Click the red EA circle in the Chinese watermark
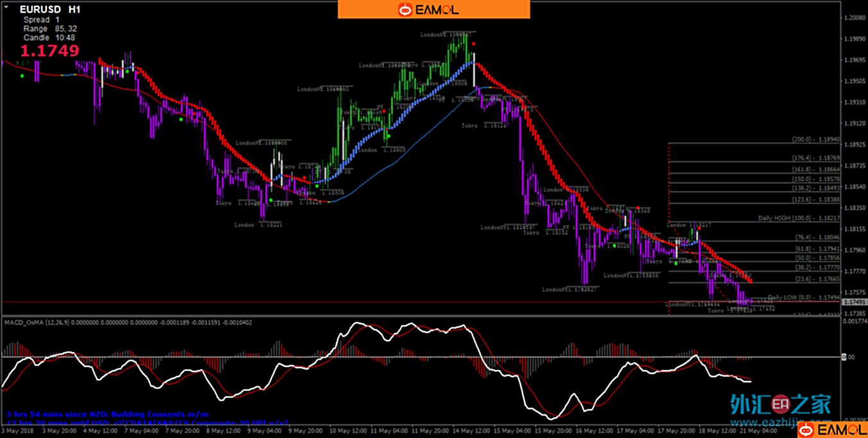 [x=780, y=404]
